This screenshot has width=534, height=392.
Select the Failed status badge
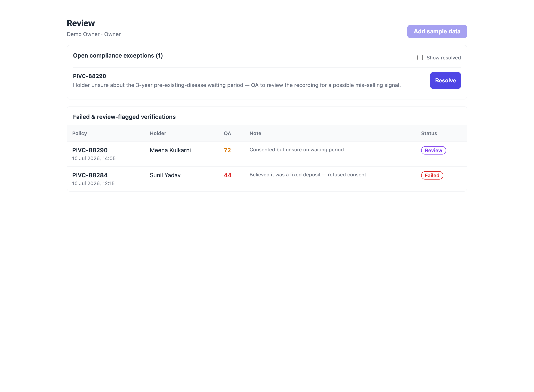tap(432, 175)
